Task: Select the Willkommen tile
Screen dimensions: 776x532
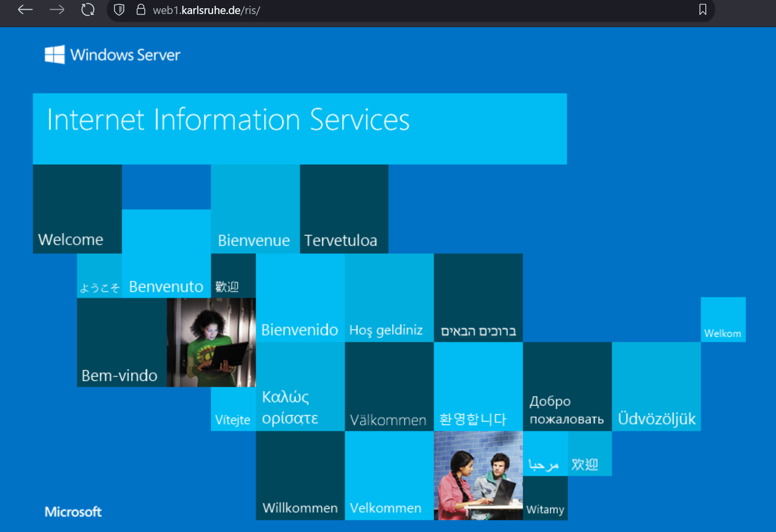Action: 300,475
